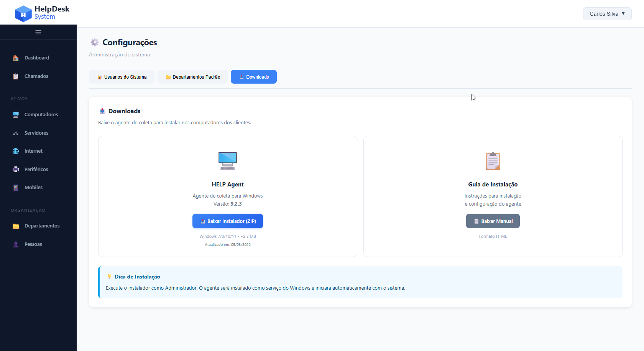
Task: Open Periféricos using its icon
Action: click(15, 169)
